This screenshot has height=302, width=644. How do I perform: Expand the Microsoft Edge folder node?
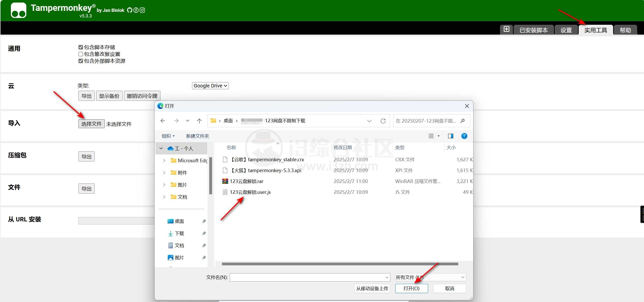pyautogui.click(x=164, y=160)
